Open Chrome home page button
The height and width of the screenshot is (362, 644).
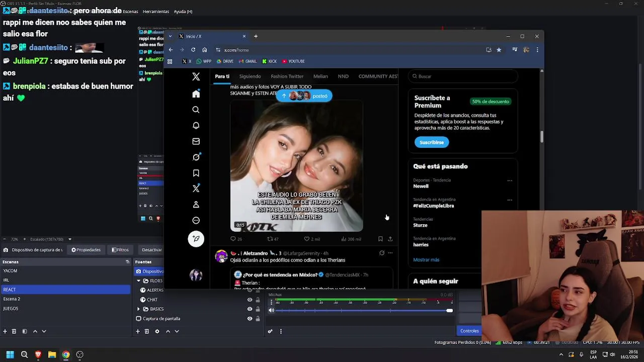tap(204, 50)
